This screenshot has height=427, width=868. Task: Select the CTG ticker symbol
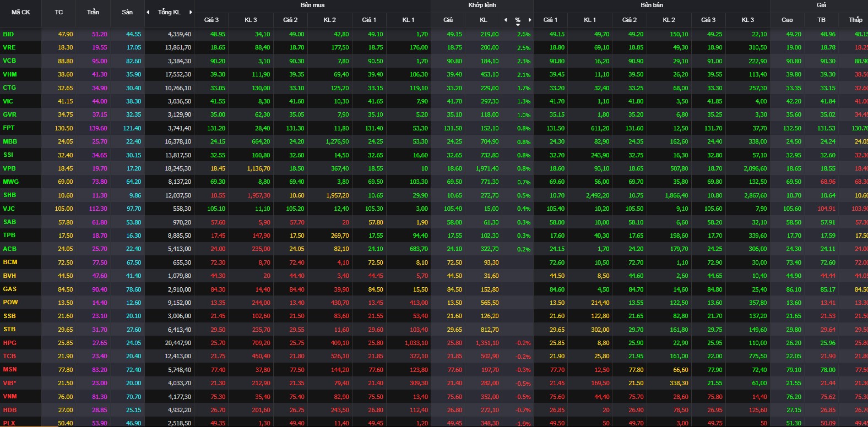(9, 87)
